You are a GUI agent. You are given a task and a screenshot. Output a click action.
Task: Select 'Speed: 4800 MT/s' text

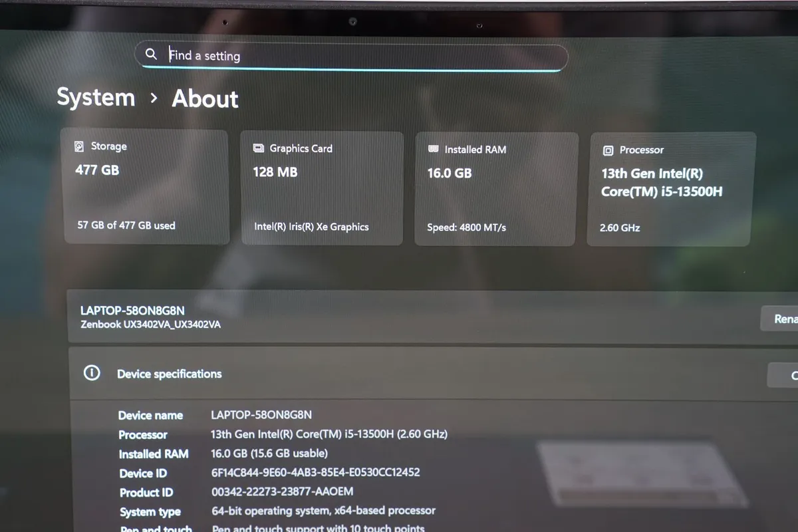pyautogui.click(x=466, y=227)
